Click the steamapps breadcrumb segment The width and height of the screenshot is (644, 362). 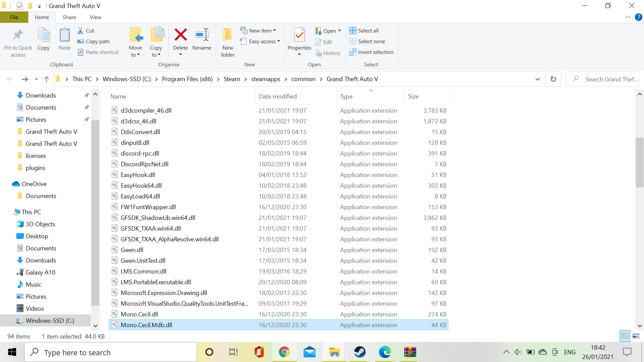[266, 79]
